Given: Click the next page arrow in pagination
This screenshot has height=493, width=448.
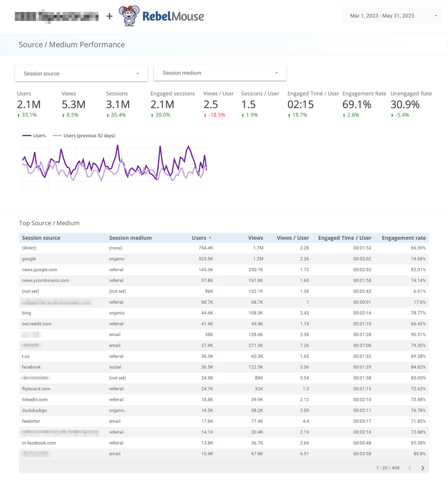Looking at the screenshot, I should (x=422, y=468).
